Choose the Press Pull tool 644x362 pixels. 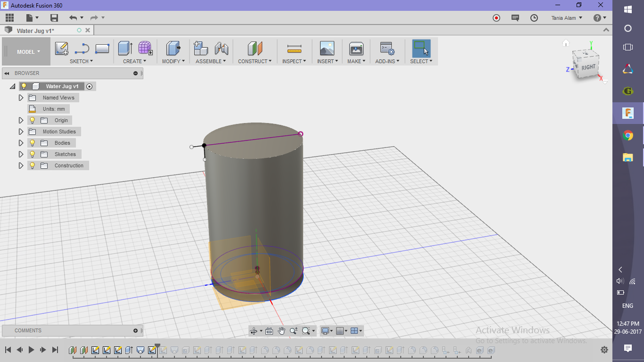coord(173,48)
